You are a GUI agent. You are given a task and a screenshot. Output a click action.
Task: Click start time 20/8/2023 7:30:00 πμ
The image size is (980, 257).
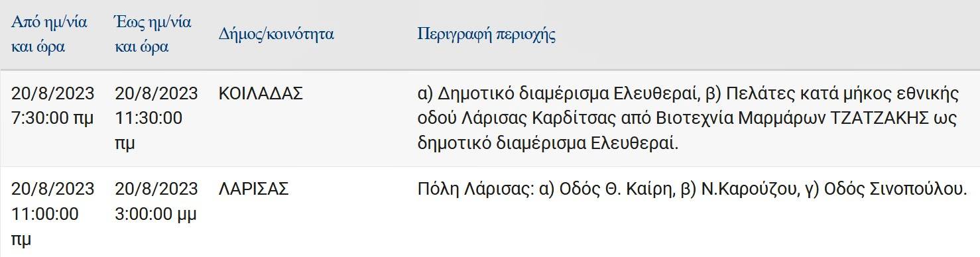click(x=53, y=106)
